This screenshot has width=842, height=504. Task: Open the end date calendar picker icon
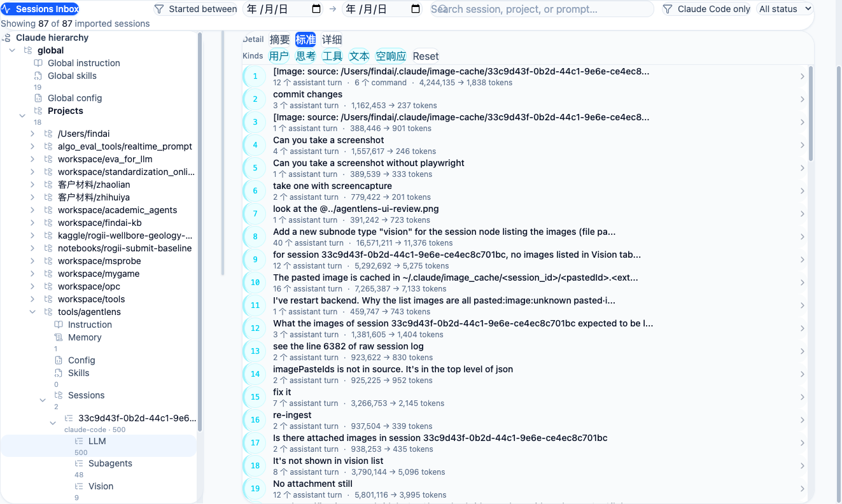point(416,9)
